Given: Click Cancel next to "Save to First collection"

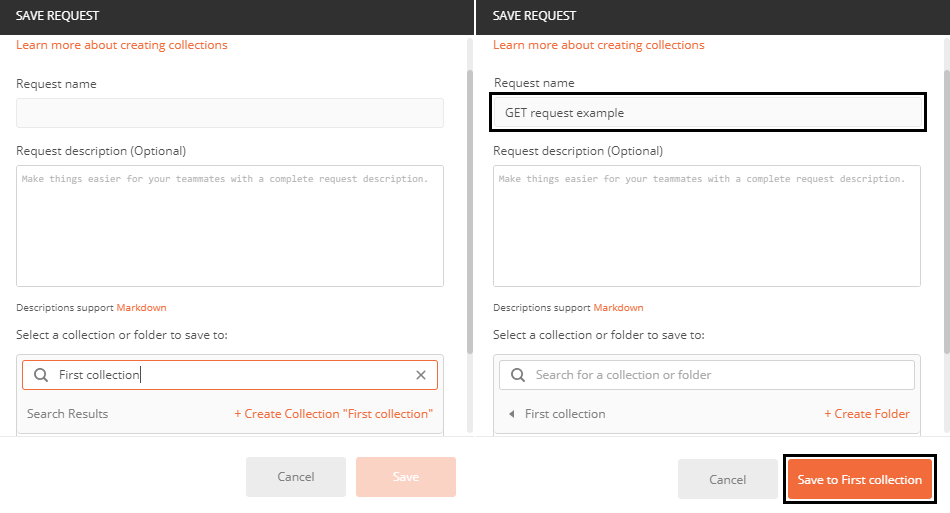Looking at the screenshot, I should tap(727, 479).
